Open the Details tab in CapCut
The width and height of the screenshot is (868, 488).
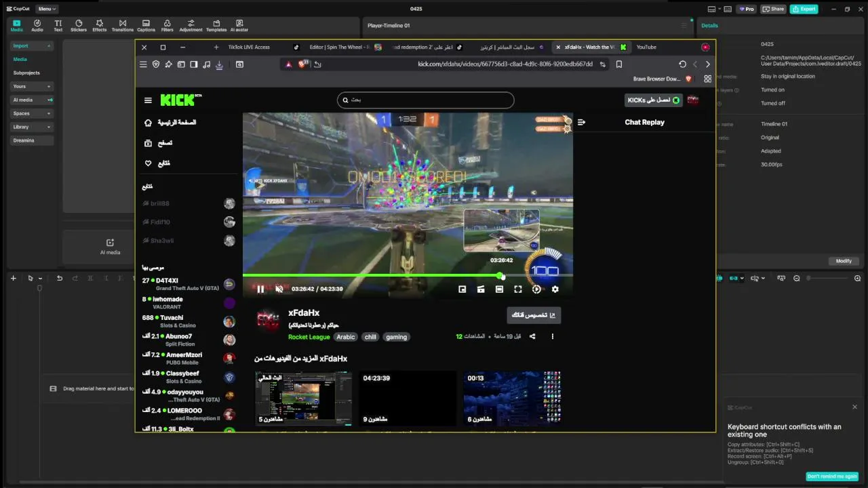[709, 26]
